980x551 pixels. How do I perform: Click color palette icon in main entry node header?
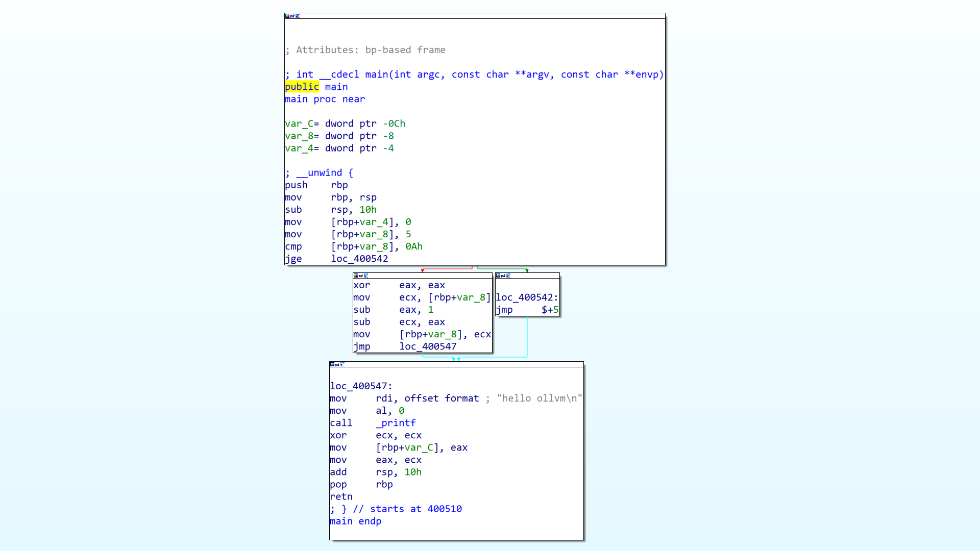coord(287,16)
